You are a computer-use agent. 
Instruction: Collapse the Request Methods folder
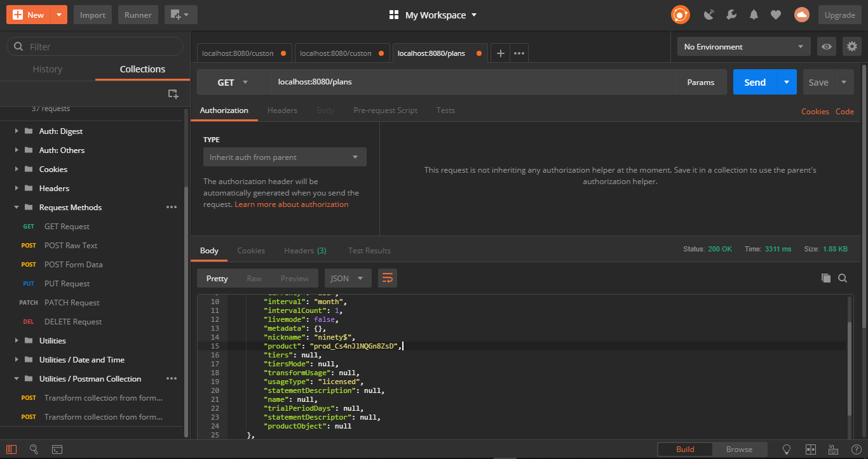(17, 208)
